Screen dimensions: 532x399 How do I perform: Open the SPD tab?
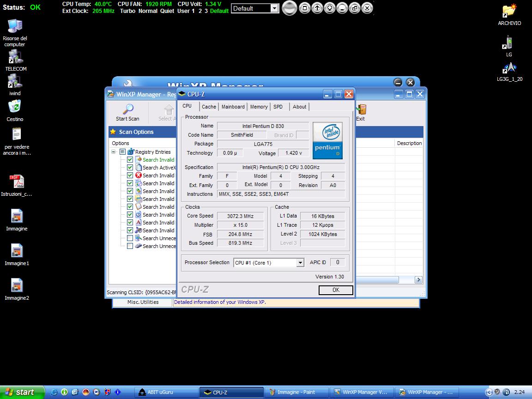278,107
